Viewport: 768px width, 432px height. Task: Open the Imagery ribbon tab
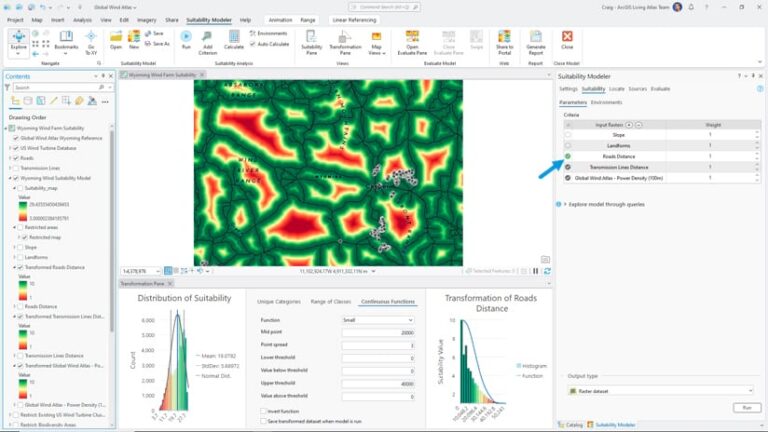[146, 20]
